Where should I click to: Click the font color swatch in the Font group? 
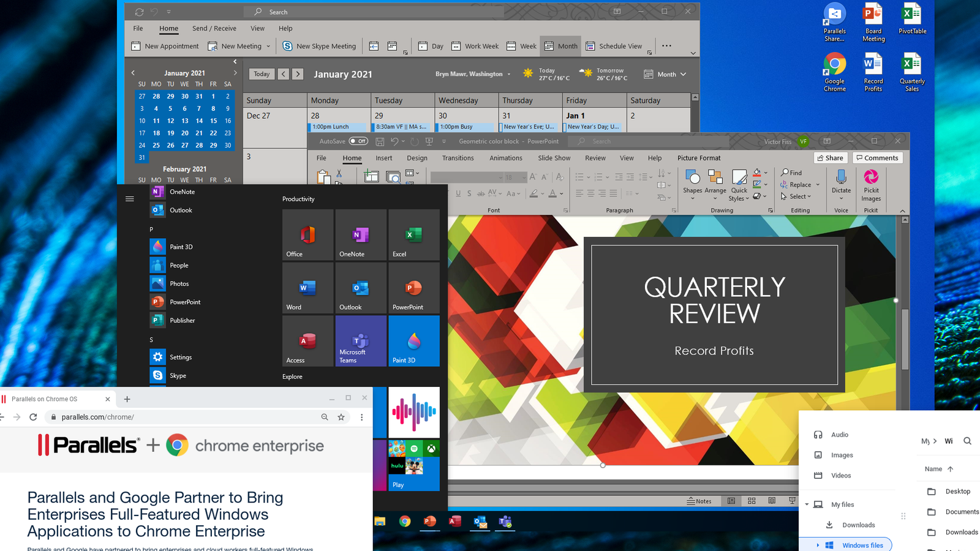tap(552, 193)
